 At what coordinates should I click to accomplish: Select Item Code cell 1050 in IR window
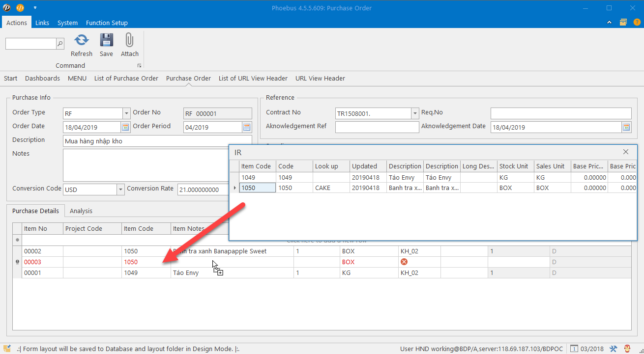pos(258,188)
